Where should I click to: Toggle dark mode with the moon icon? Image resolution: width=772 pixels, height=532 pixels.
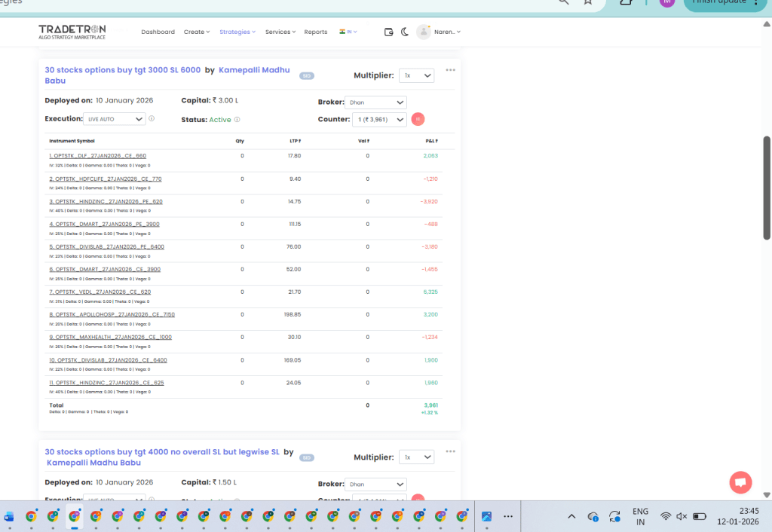[x=405, y=32]
